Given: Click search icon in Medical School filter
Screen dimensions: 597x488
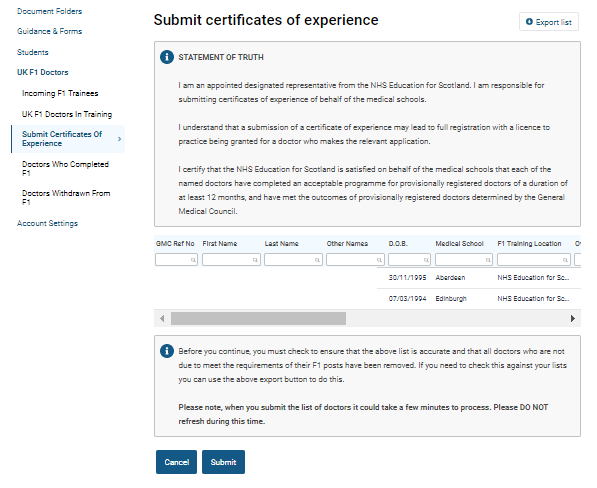Looking at the screenshot, I should (488, 260).
